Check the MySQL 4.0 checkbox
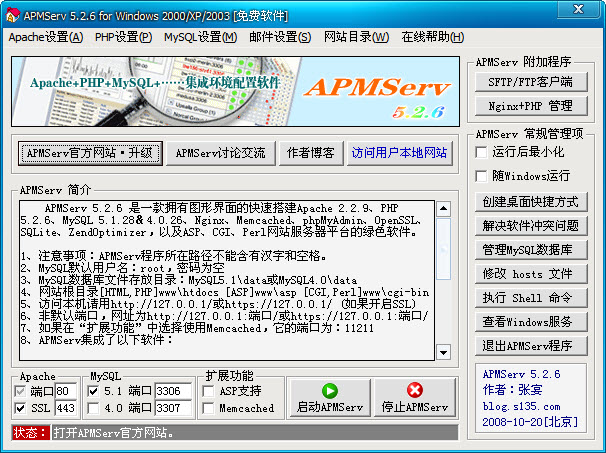Screen dimensions: 606x453 coord(93,408)
